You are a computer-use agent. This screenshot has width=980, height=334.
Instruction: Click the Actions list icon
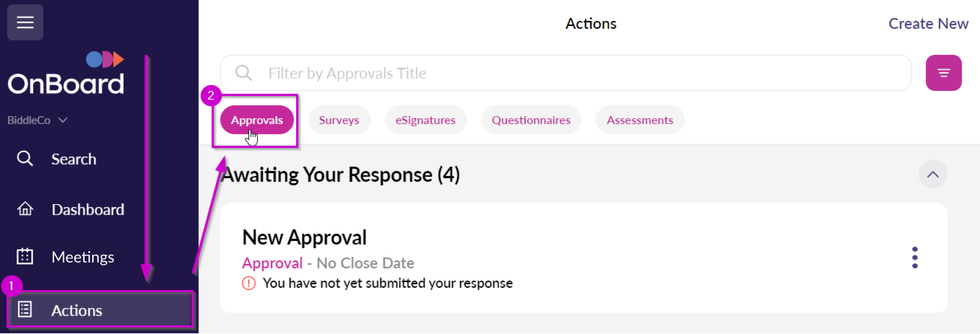click(25, 310)
